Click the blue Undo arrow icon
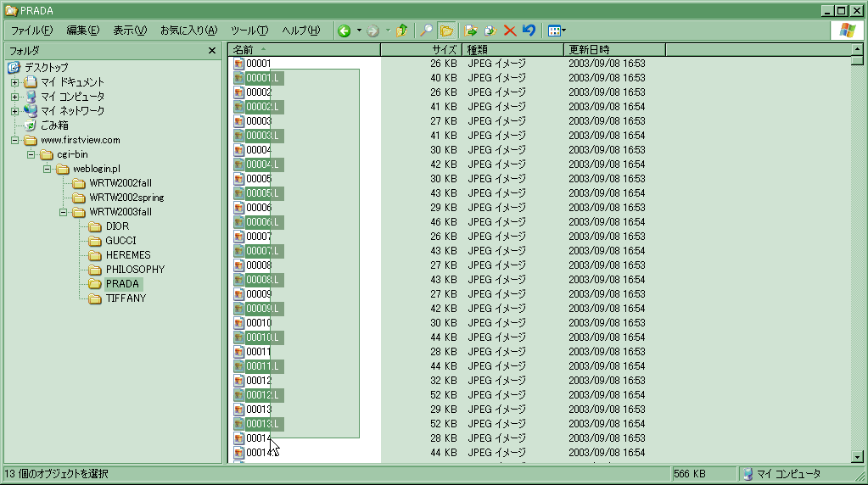Screen dimensions: 868x485 [529, 31]
